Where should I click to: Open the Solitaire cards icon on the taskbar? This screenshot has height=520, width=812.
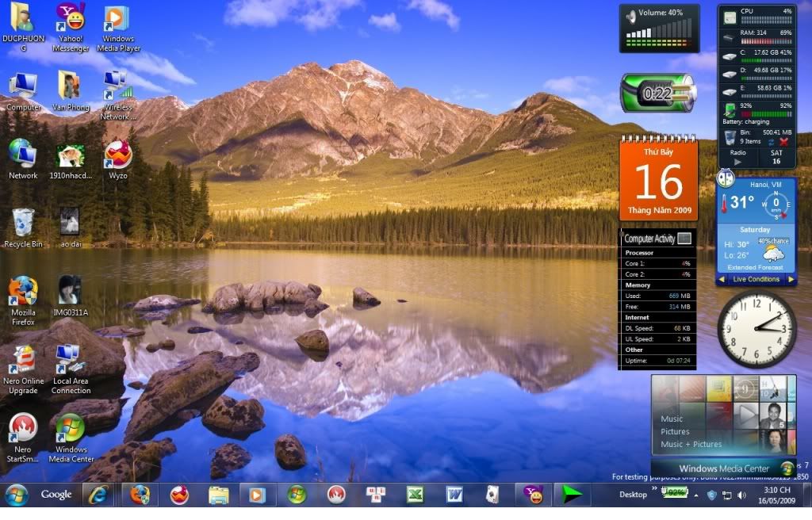492,495
